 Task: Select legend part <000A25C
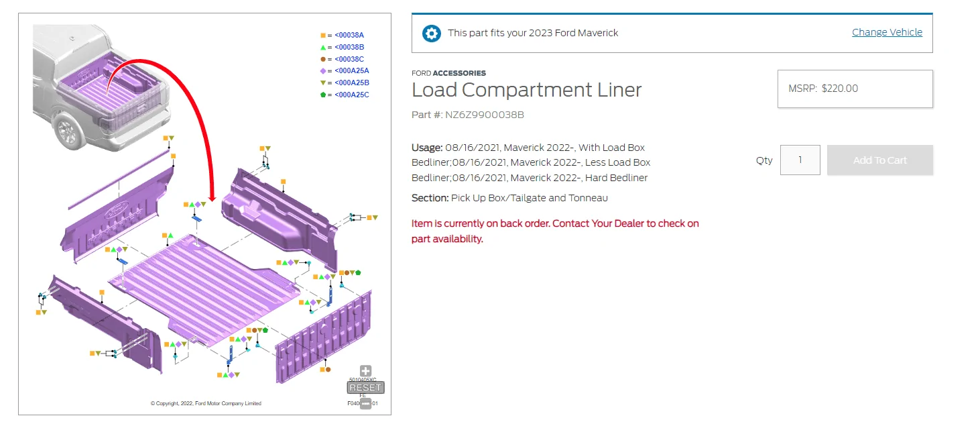click(352, 95)
